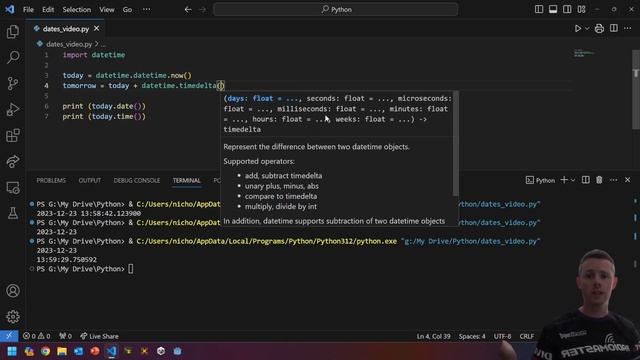Viewport: 640px width, 360px height.
Task: Click the print icon in editor toolbar
Action: tap(599, 29)
